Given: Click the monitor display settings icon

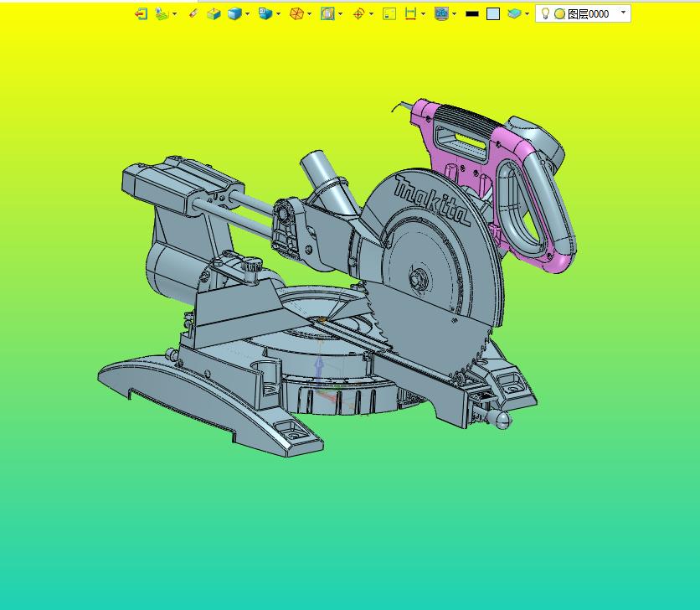Looking at the screenshot, I should [x=441, y=14].
